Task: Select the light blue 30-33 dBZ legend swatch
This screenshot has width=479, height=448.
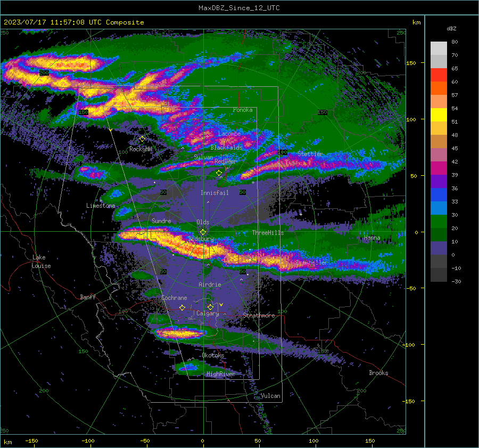Action: click(439, 208)
